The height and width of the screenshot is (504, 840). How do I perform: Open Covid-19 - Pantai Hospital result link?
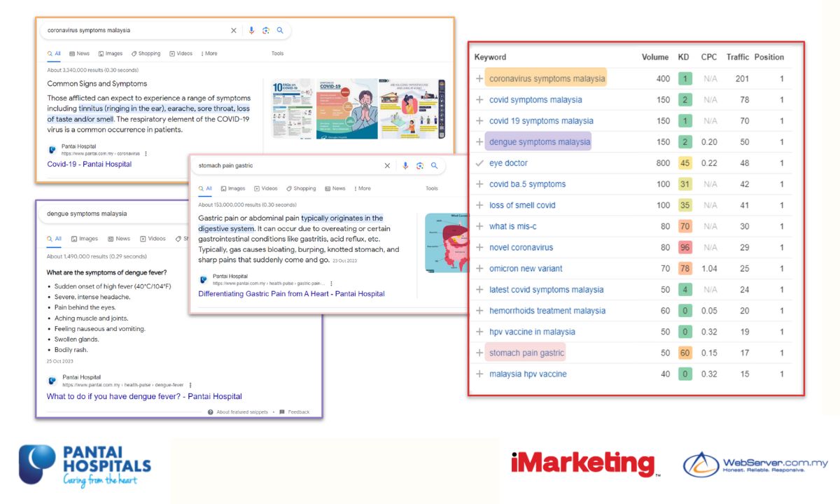tap(89, 164)
